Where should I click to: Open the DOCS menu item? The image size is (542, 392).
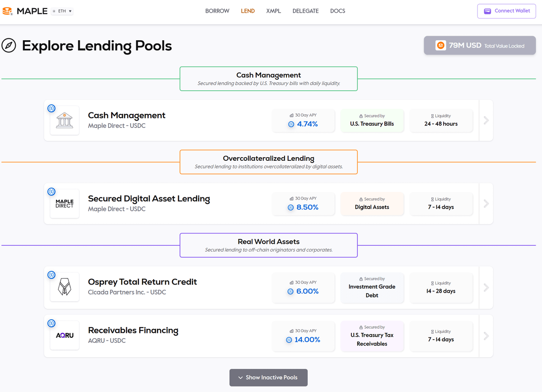(x=338, y=11)
